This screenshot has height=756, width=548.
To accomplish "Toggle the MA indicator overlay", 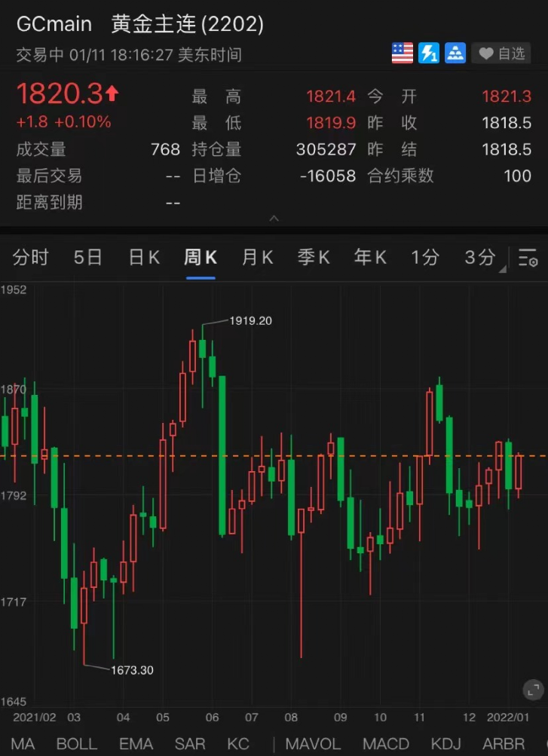I will (22, 743).
